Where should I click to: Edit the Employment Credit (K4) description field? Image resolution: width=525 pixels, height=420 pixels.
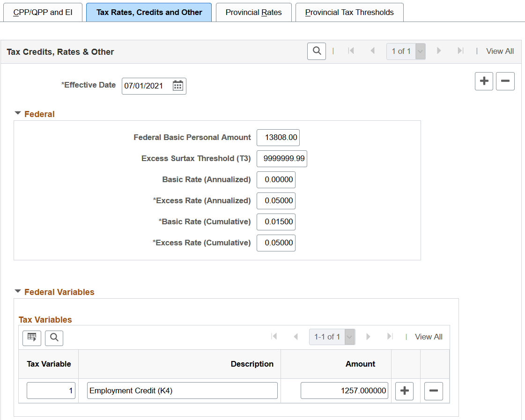[x=182, y=391]
